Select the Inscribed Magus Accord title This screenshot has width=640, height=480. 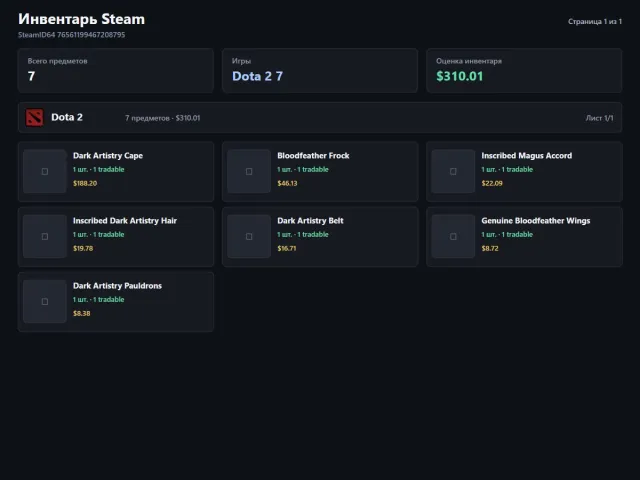click(x=527, y=156)
